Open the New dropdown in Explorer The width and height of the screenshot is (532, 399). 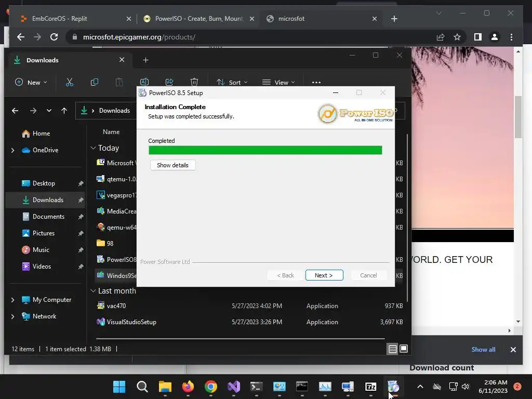coord(31,82)
